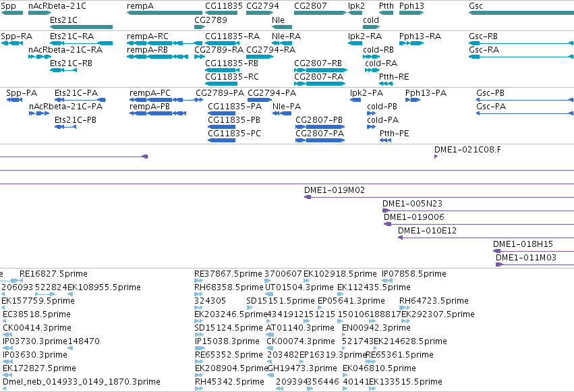
Task: Click the CG2789 gene
Action: [x=200, y=27]
